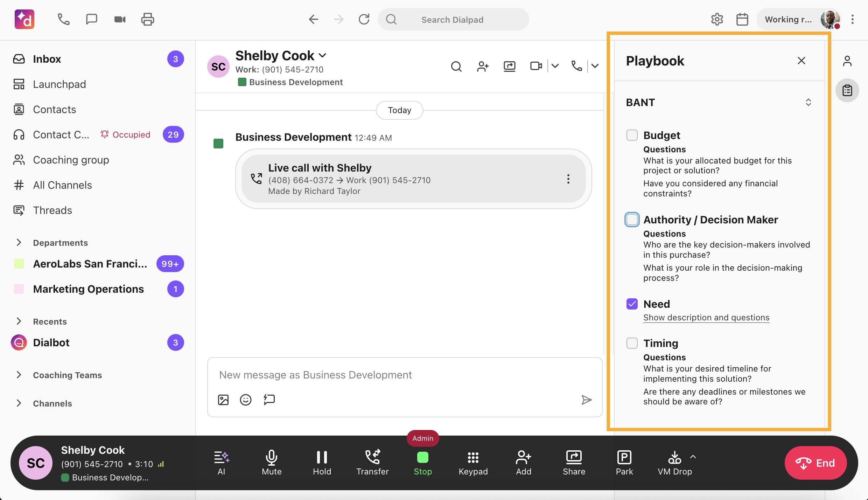Go forward with the right arrow
This screenshot has width=868, height=500.
coord(338,19)
